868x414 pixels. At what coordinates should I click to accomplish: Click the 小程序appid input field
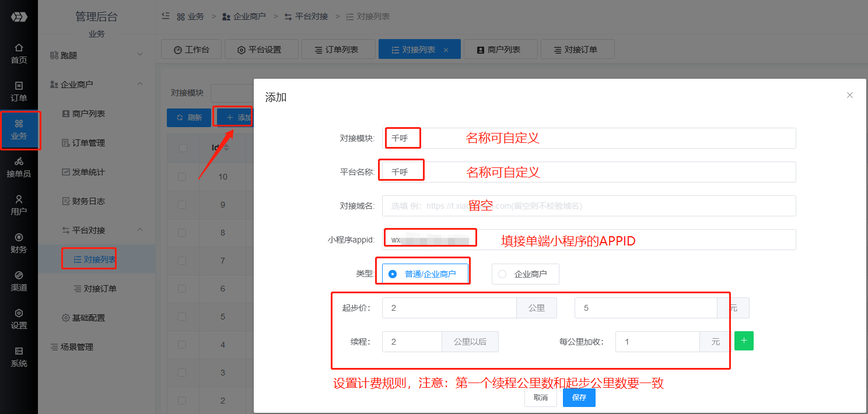pyautogui.click(x=589, y=240)
